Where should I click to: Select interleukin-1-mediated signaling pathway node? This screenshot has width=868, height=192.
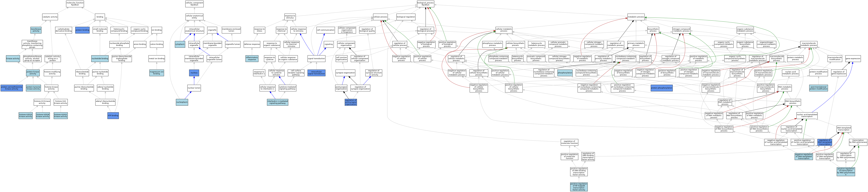click(278, 102)
